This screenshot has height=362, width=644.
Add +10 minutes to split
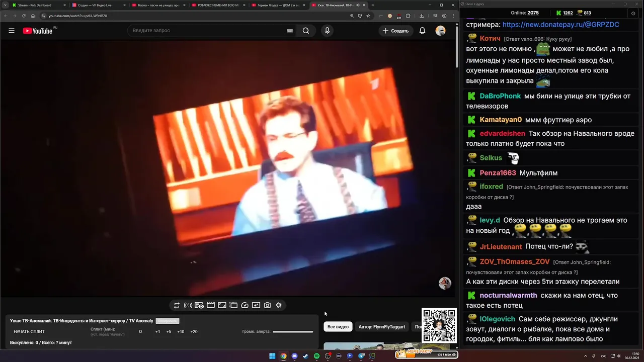(x=181, y=332)
